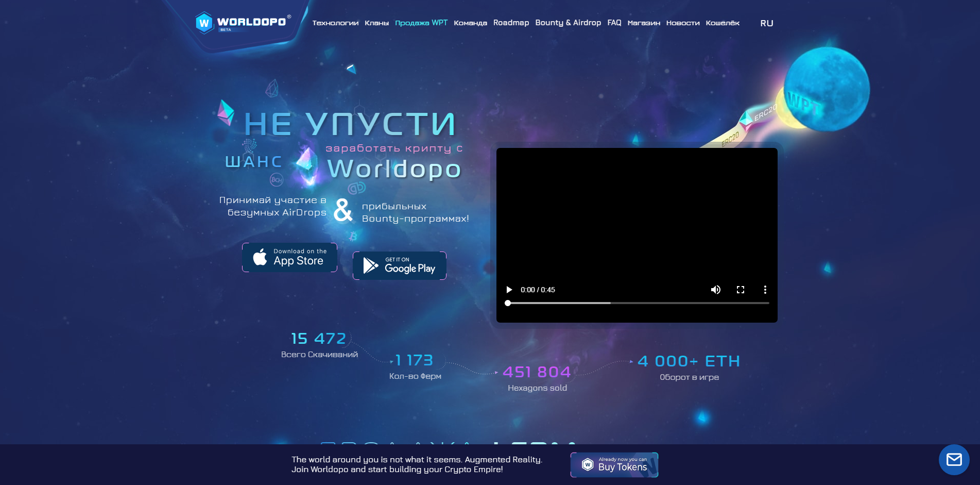Enter video fullscreen mode
980x485 pixels.
click(741, 290)
